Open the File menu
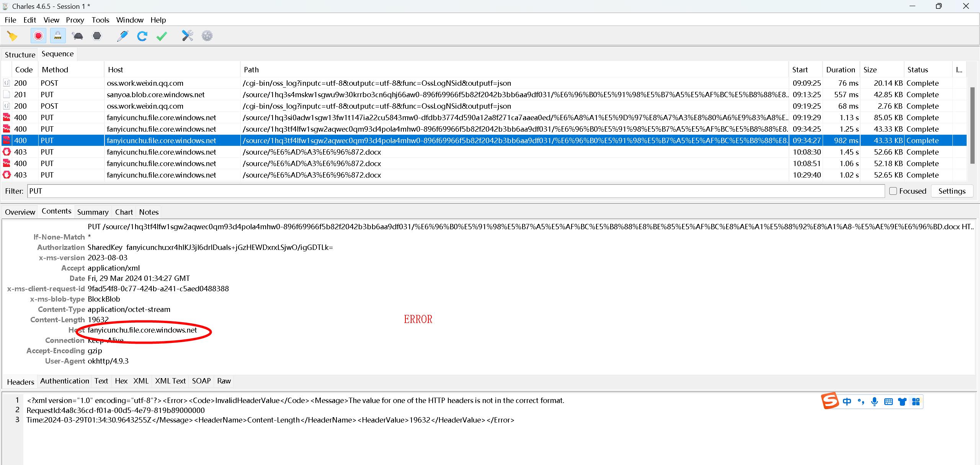 [10, 20]
